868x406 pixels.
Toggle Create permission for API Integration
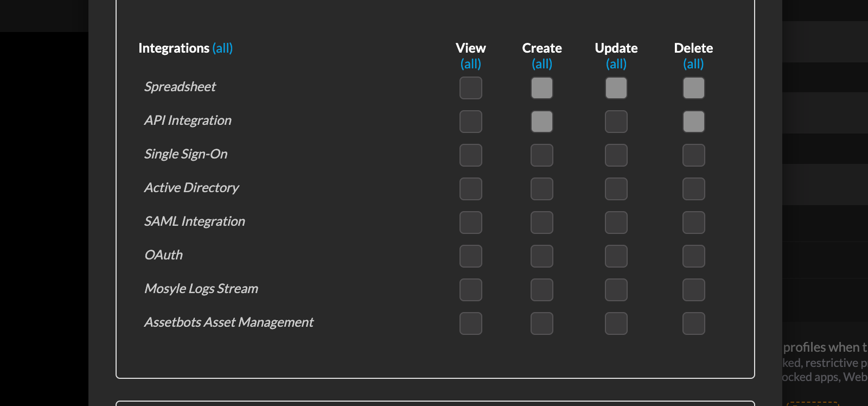click(x=542, y=122)
